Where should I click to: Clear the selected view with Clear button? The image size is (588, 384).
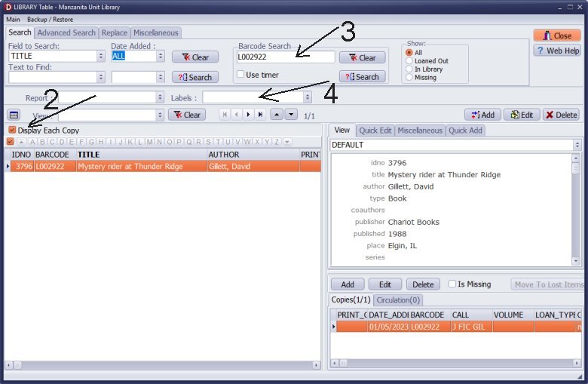point(187,115)
